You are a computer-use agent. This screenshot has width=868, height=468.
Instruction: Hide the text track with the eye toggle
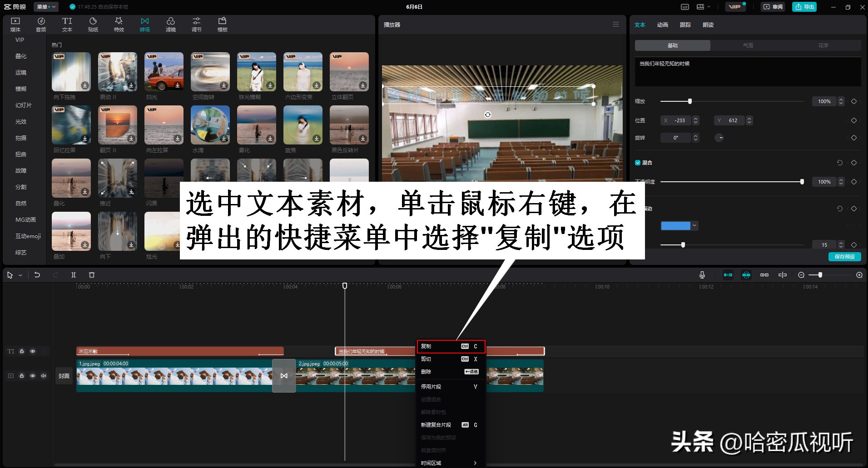point(33,351)
